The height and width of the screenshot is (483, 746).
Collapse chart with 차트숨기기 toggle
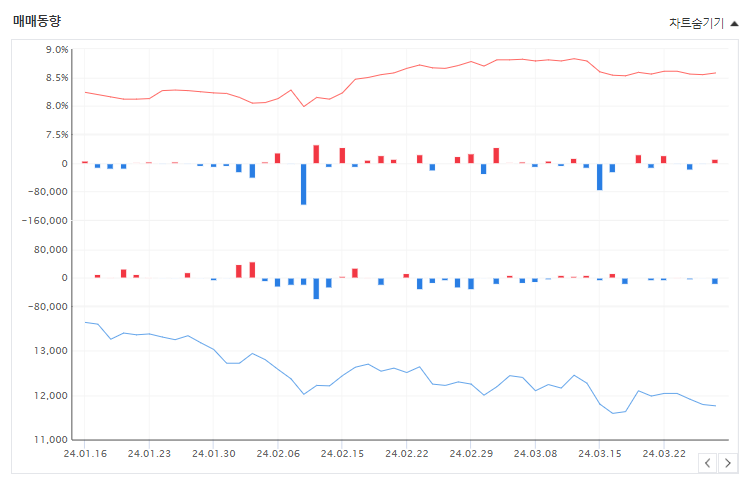point(704,23)
